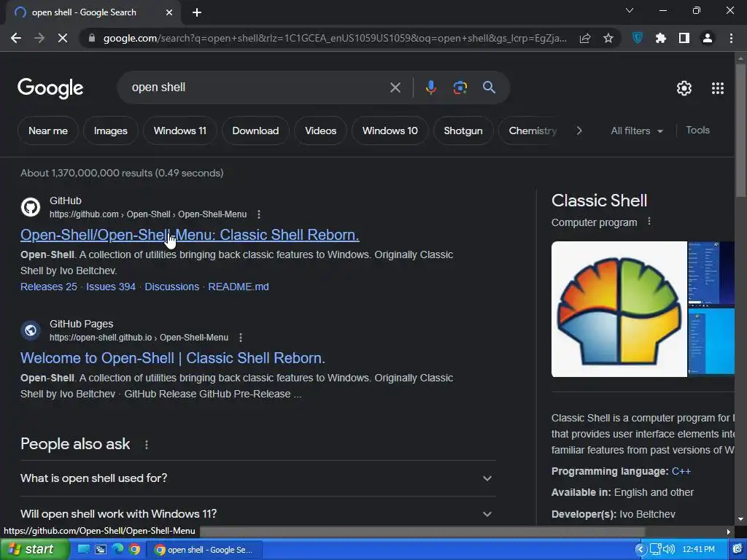Launch Chrome from quick launch

[135, 550]
